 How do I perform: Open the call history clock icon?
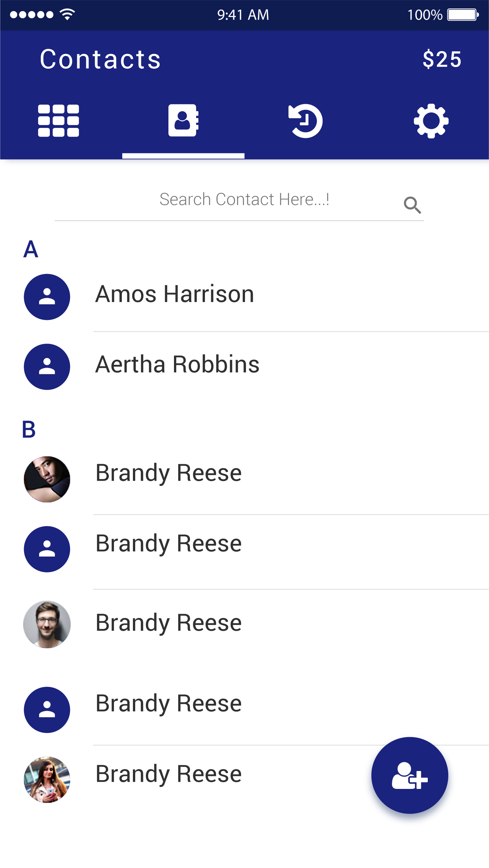point(305,121)
